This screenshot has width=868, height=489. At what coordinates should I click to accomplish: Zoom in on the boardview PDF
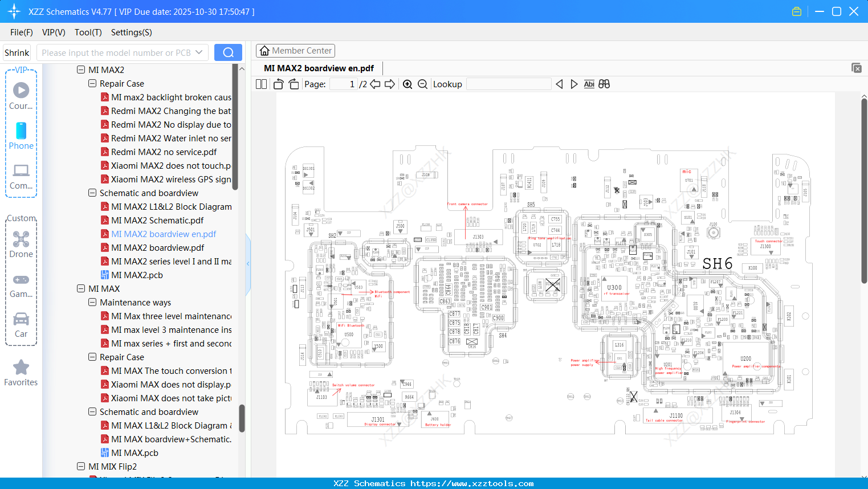tap(407, 84)
